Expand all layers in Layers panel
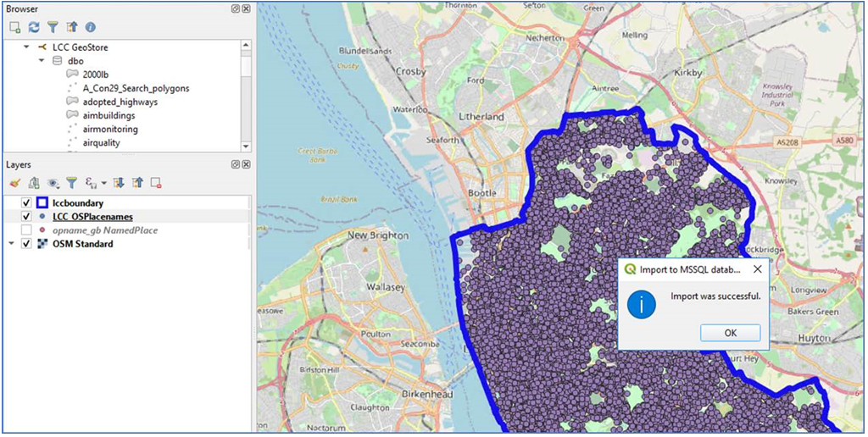 (x=119, y=183)
